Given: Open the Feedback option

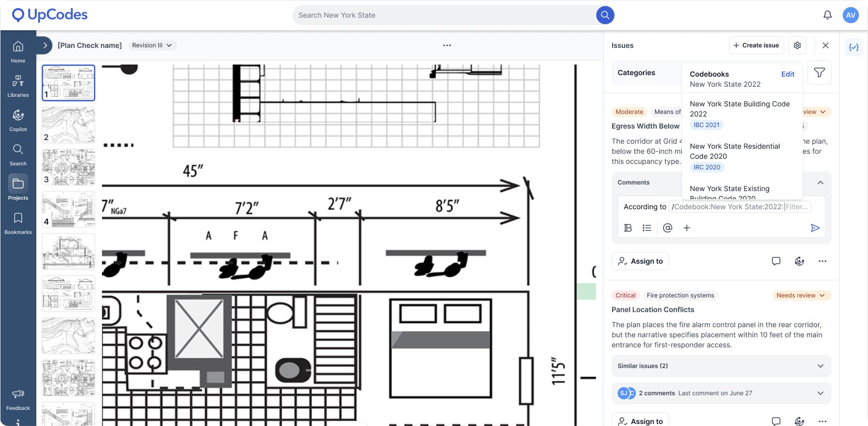Looking at the screenshot, I should click(x=18, y=400).
